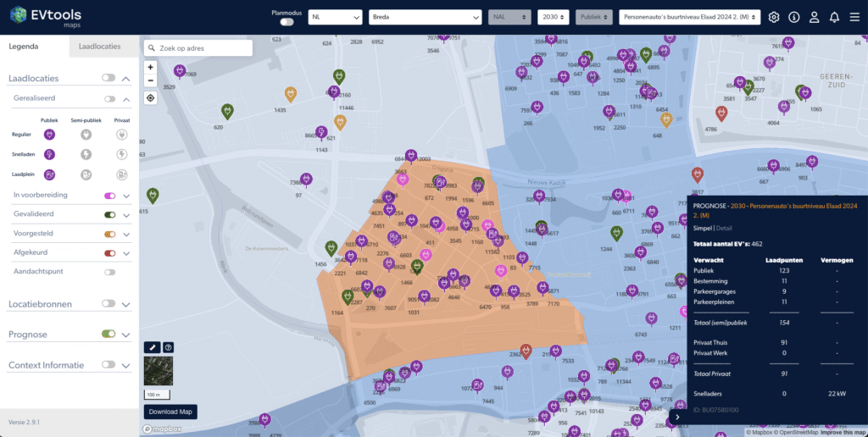
Task: Click the map zoom in plus button
Action: point(151,67)
